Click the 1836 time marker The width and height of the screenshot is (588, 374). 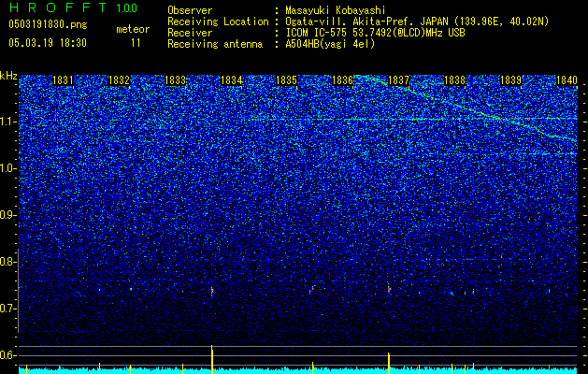tap(343, 80)
